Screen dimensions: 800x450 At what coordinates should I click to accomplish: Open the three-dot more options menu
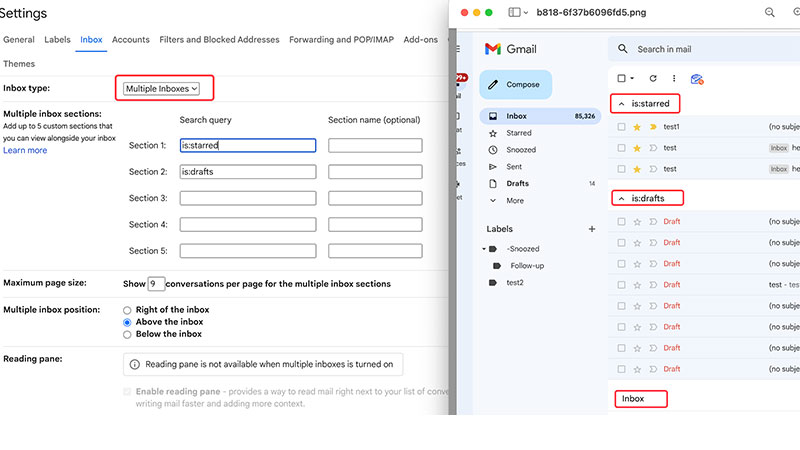click(x=674, y=79)
